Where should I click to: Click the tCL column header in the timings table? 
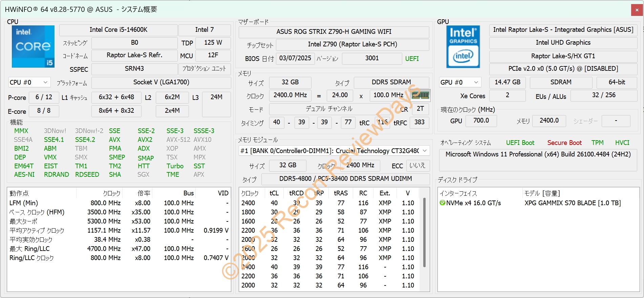point(274,193)
